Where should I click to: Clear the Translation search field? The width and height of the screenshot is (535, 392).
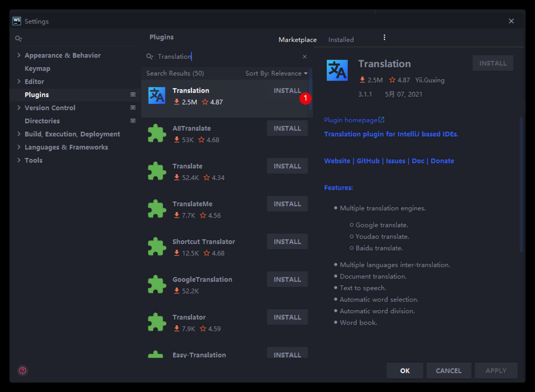coord(304,56)
